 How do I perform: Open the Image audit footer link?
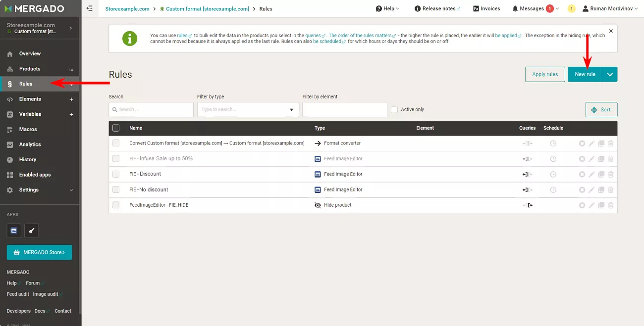pyautogui.click(x=46, y=294)
